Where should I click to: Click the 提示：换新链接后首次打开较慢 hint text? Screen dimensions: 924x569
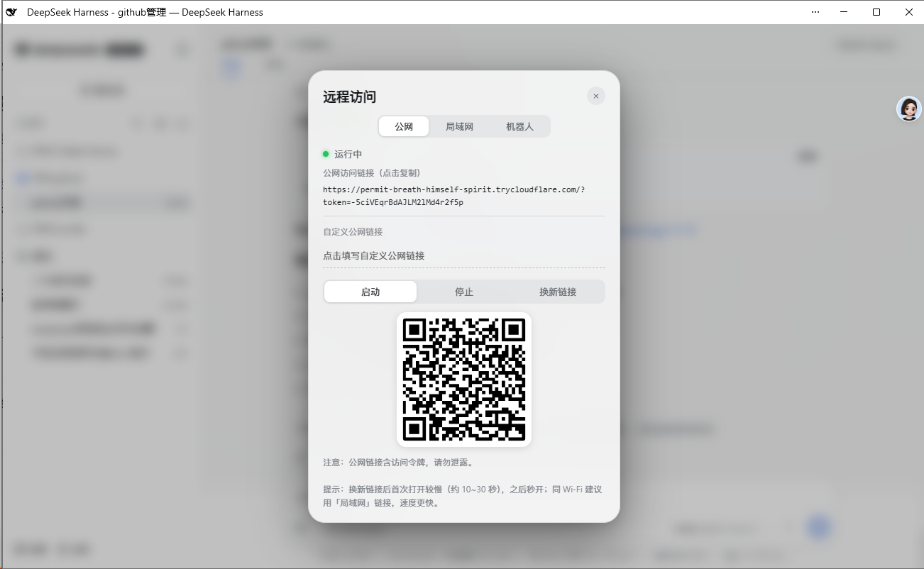click(x=463, y=497)
